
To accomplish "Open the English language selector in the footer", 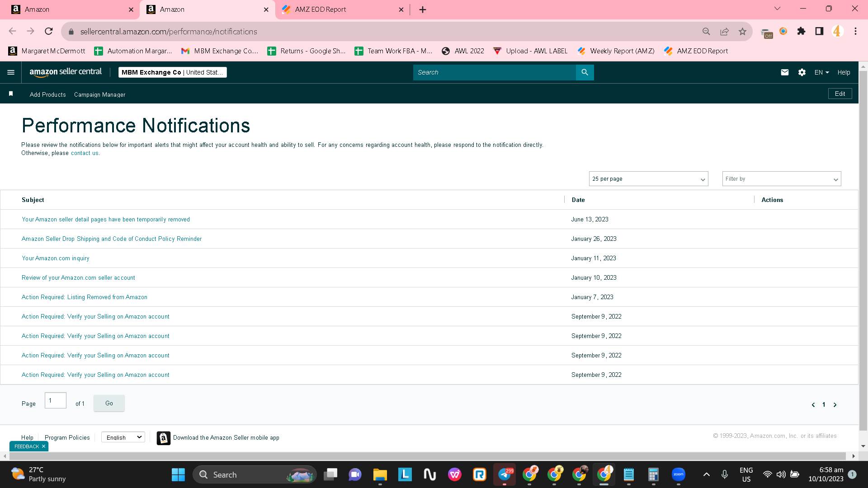I will coord(123,437).
